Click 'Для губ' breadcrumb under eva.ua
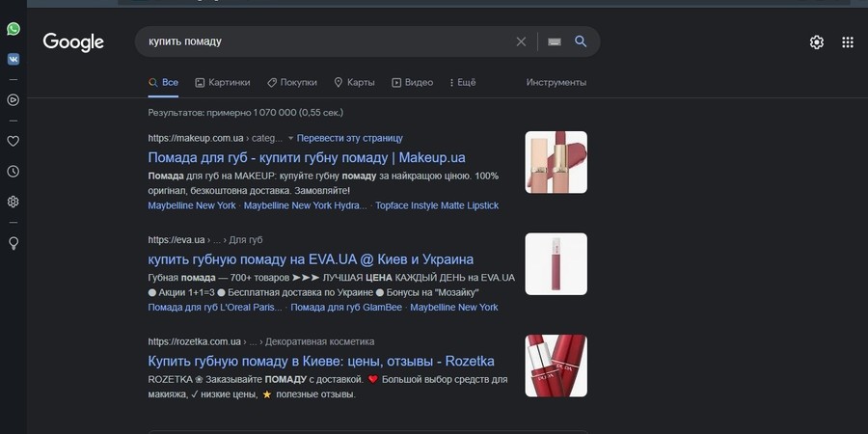Image resolution: width=868 pixels, height=434 pixels. 246,240
